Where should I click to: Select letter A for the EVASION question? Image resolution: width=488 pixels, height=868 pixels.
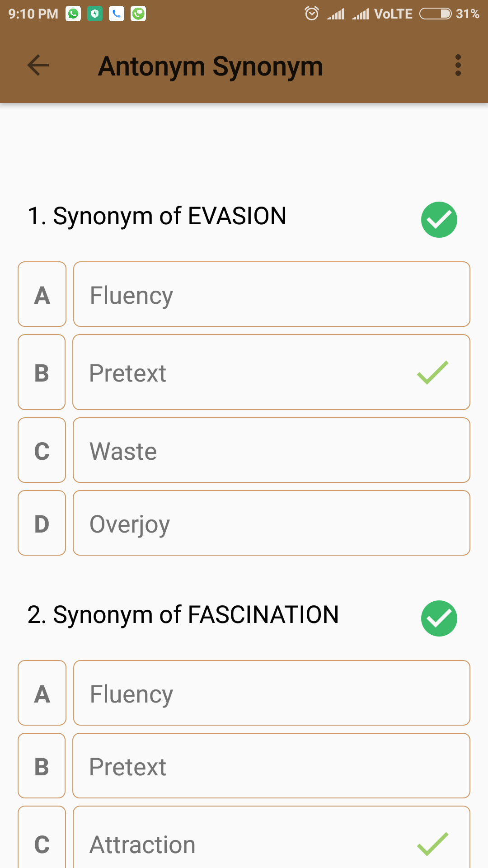(x=42, y=294)
